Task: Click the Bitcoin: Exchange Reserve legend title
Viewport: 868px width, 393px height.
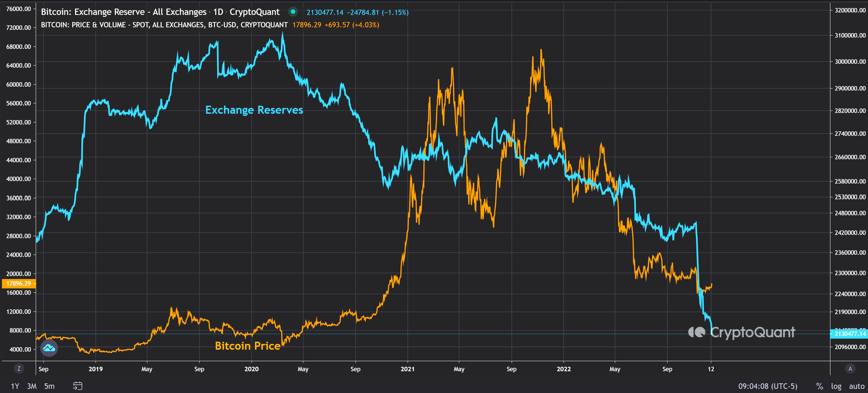Action: [x=123, y=12]
